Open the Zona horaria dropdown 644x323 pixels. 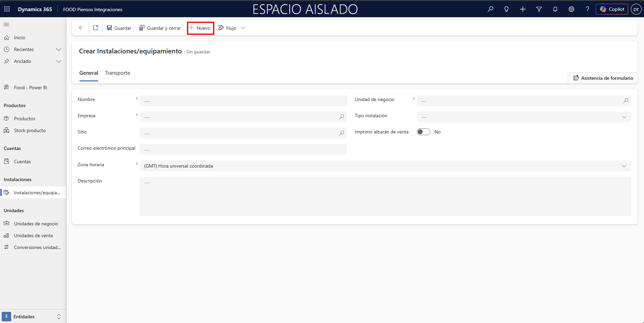pyautogui.click(x=624, y=166)
